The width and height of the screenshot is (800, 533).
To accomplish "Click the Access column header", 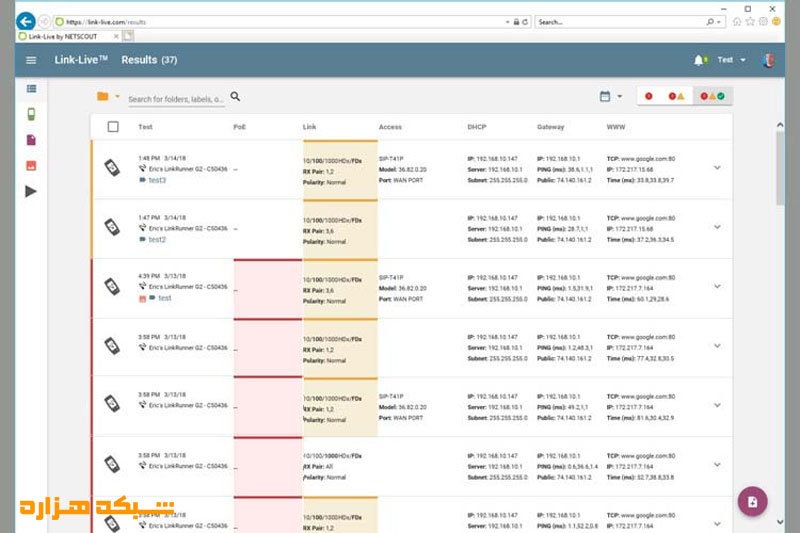I will 390,127.
